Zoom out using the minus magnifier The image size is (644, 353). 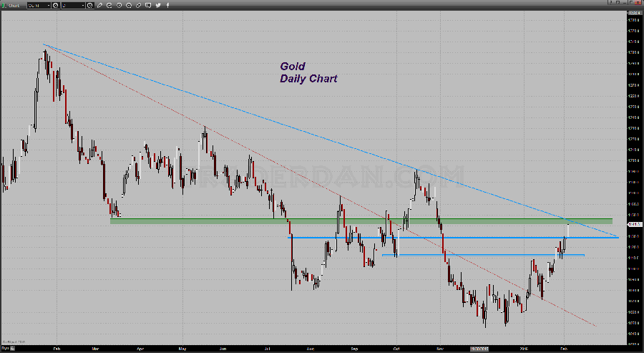129,5
